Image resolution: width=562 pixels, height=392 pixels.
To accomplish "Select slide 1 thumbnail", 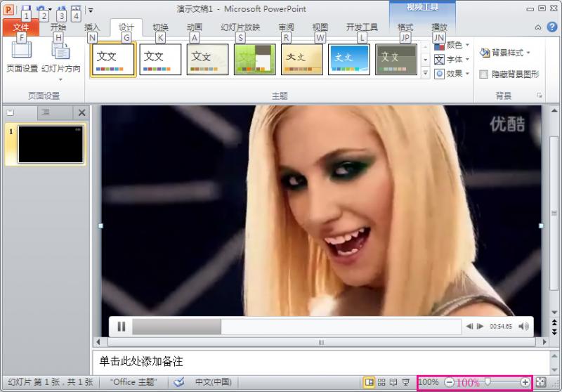I will click(x=51, y=144).
